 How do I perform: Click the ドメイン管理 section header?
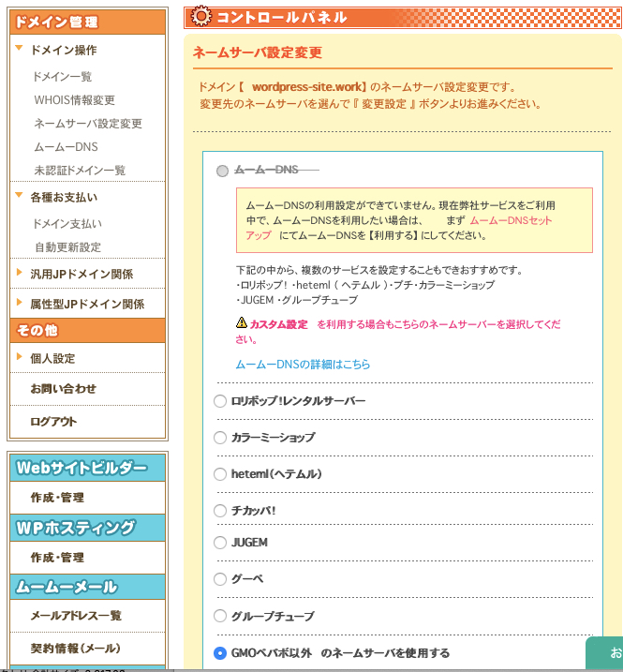tap(87, 22)
